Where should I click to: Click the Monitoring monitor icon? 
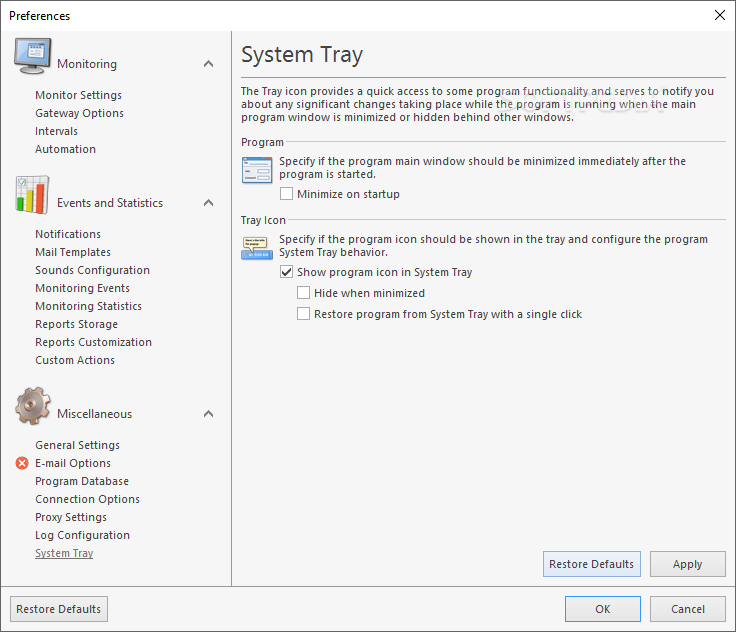pyautogui.click(x=32, y=56)
